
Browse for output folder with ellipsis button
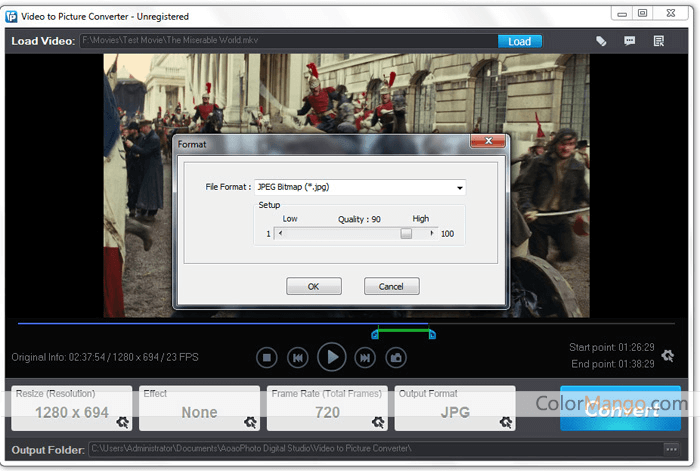point(671,448)
